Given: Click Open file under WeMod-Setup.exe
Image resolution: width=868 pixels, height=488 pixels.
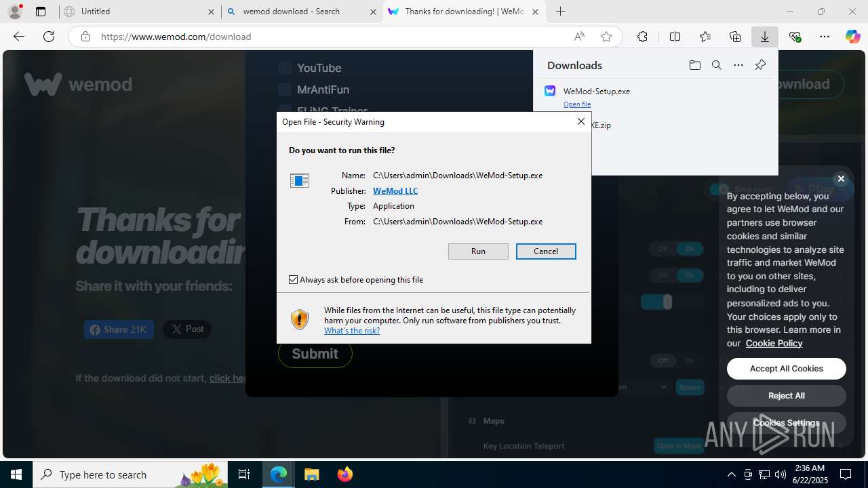Looking at the screenshot, I should (x=577, y=104).
